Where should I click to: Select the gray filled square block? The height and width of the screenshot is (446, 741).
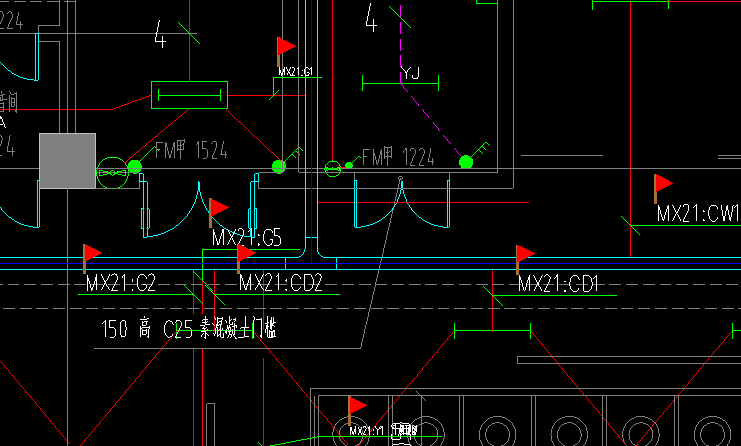(68, 161)
